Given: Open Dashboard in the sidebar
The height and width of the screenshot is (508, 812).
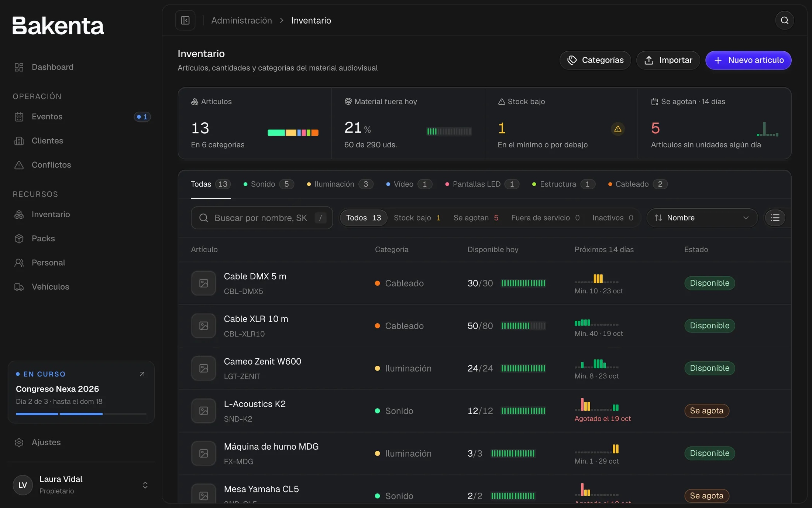Looking at the screenshot, I should point(81,67).
